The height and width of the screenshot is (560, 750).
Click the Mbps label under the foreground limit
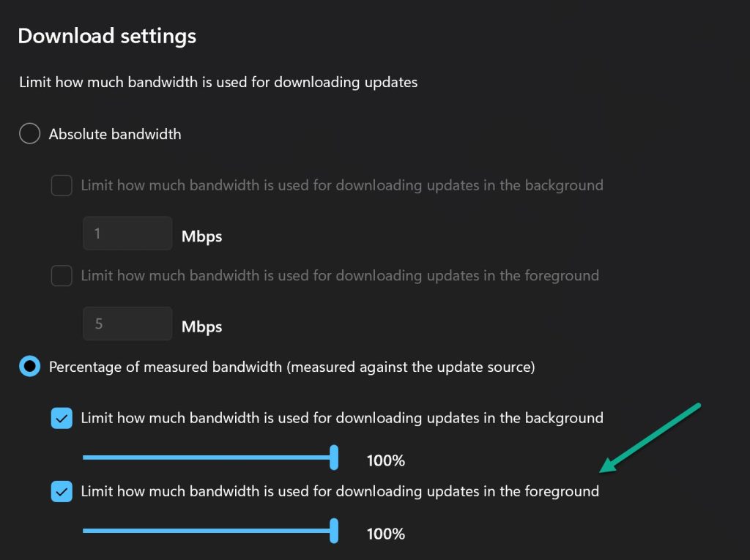[x=201, y=326]
